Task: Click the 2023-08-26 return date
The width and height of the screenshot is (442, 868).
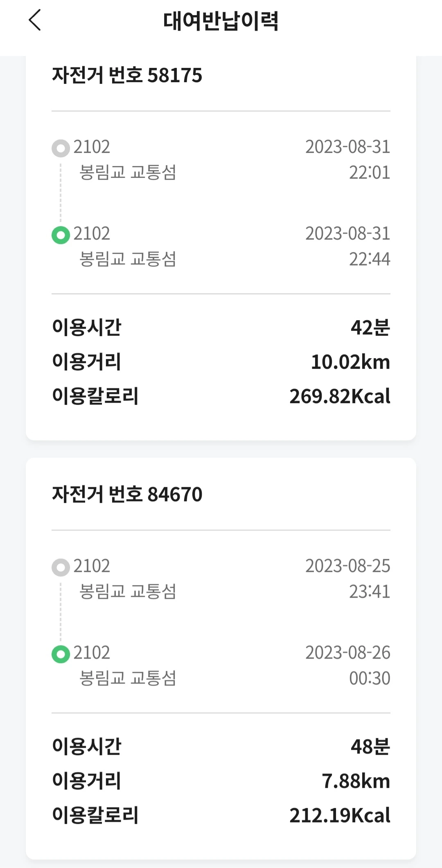Action: 347,653
